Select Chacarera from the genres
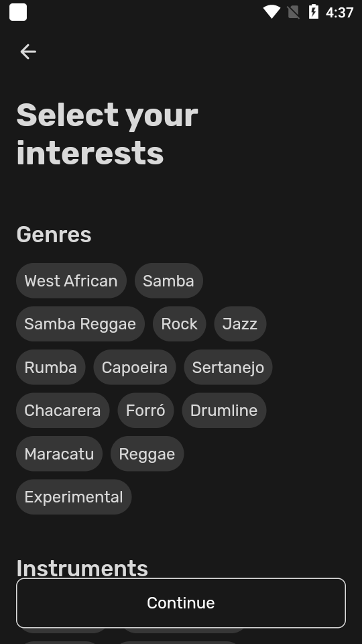The image size is (362, 644). (63, 411)
